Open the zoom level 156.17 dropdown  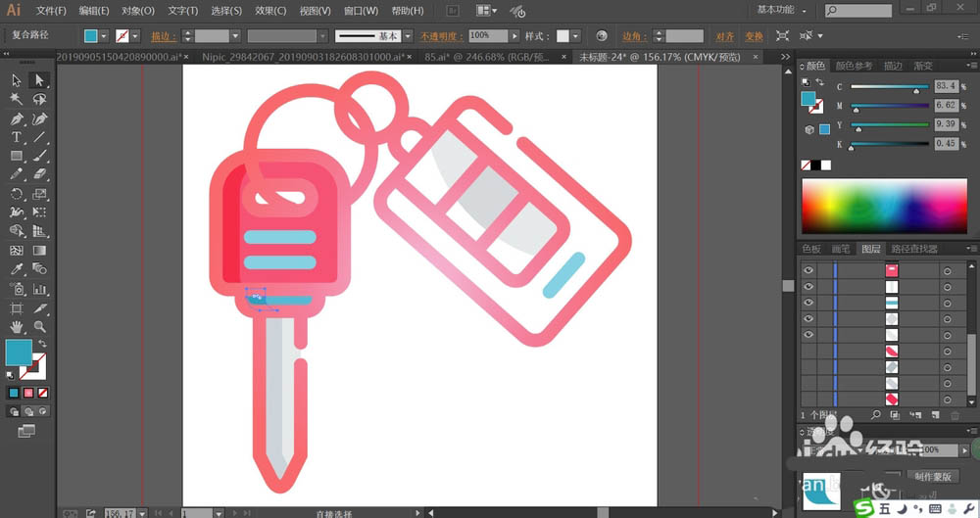coord(142,514)
